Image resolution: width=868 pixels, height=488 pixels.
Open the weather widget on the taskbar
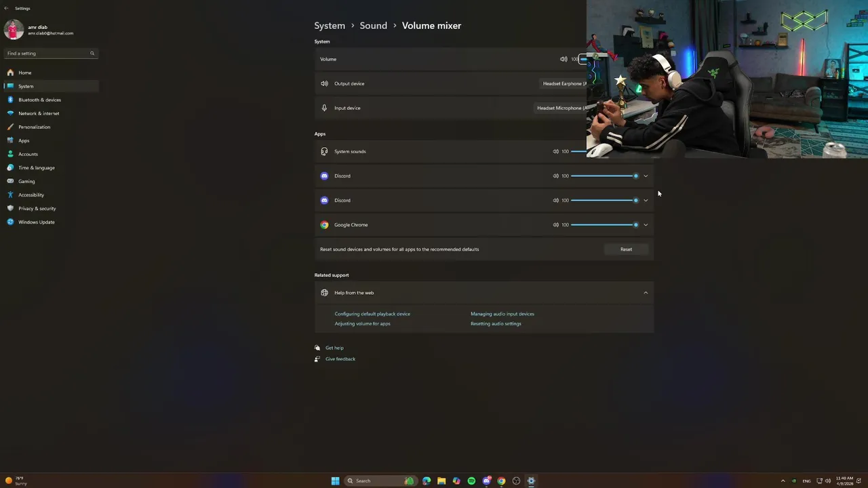(16, 481)
